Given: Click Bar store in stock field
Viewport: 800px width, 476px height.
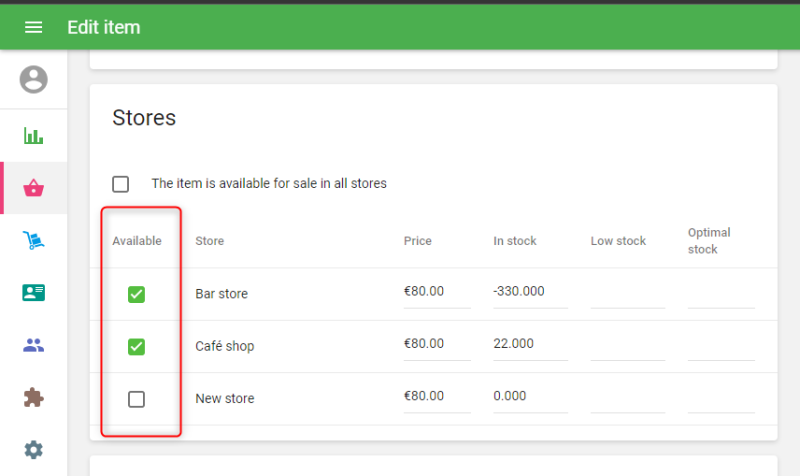Looking at the screenshot, I should [529, 293].
